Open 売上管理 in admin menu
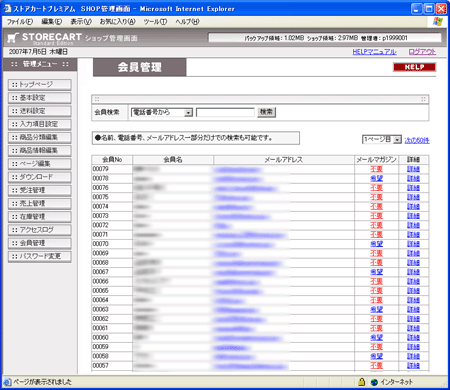Image resolution: width=450 pixels, height=390 pixels. pyautogui.click(x=40, y=203)
